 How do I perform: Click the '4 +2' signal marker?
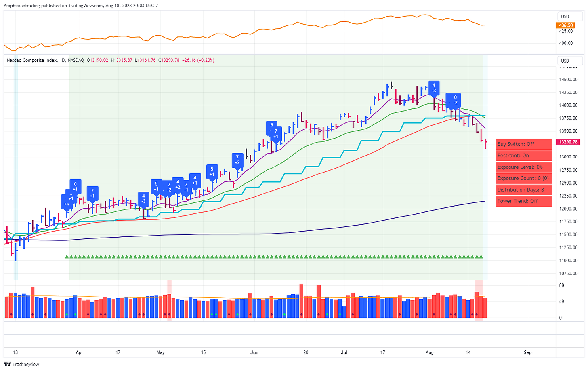pos(178,184)
